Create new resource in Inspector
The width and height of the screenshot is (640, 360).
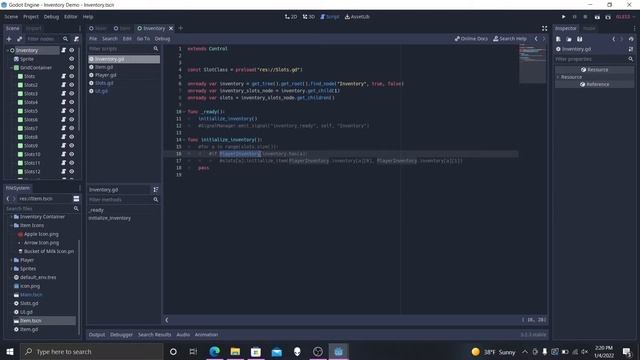[x=558, y=39]
